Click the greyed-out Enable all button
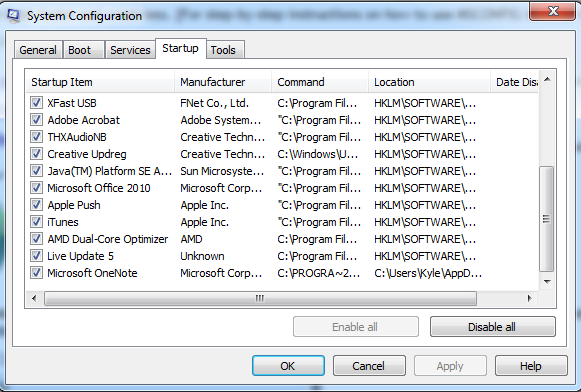This screenshot has width=581, height=392. click(356, 327)
